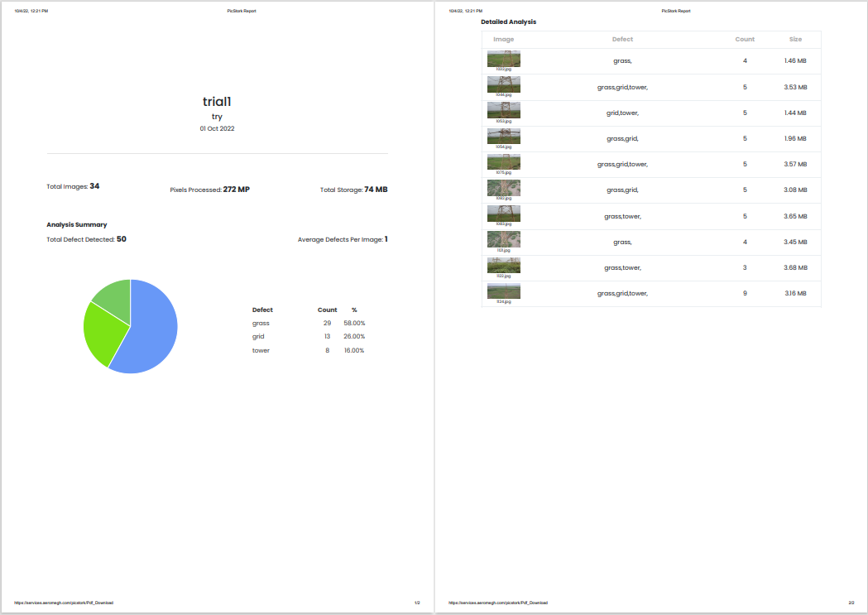Click the 'Image' table column header
Viewport: 868px width, 615px height.
pos(503,39)
